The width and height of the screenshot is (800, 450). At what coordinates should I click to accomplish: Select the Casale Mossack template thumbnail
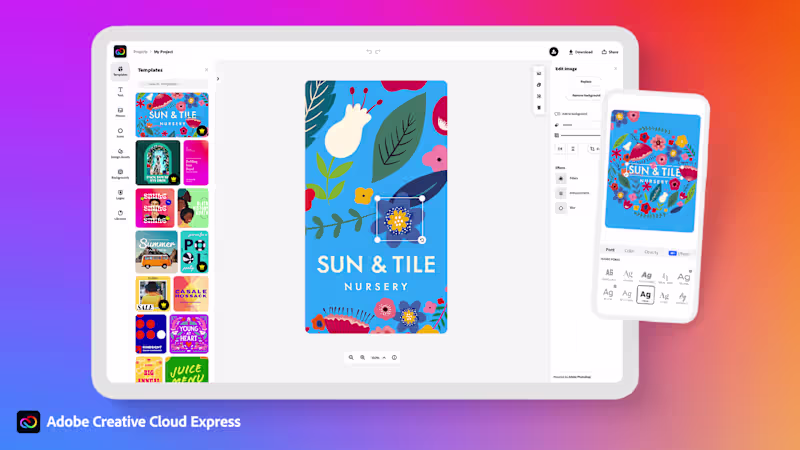pos(191,294)
